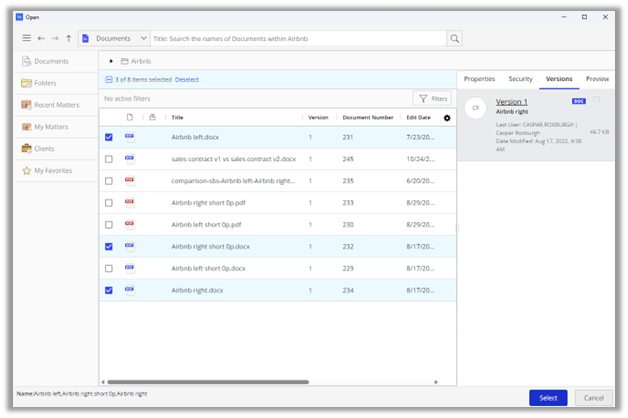Uncheck Airbnb right.docx checkbox
The image size is (628, 418).
click(109, 290)
